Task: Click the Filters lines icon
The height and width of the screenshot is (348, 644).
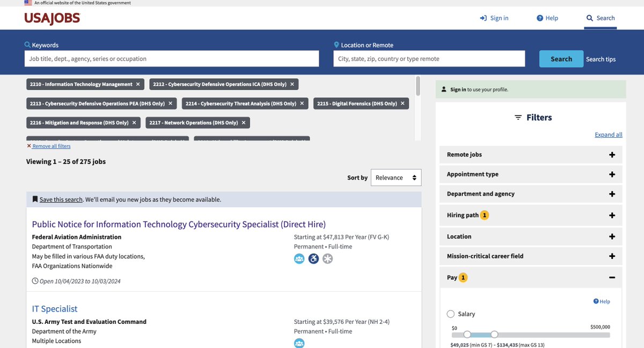Action: coord(518,117)
